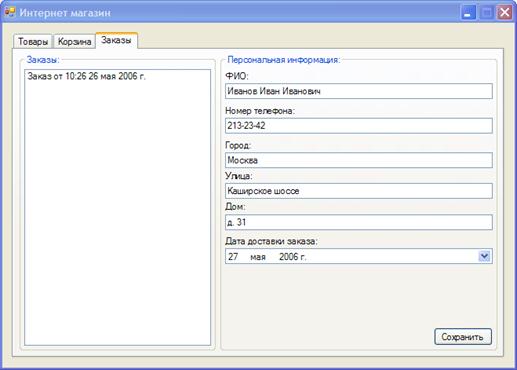Screen dimensions: 517x370
Task: Close the Интернет магазин window
Action: pos(505,13)
